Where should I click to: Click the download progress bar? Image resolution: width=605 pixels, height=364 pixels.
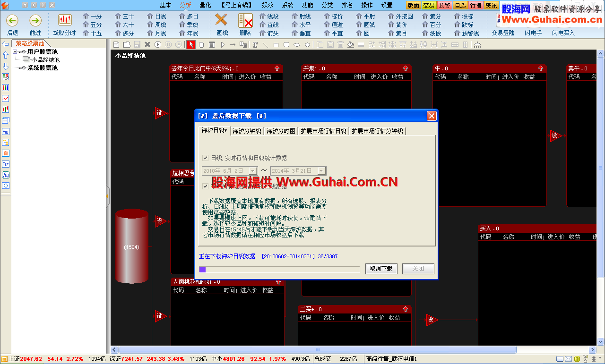(x=279, y=269)
